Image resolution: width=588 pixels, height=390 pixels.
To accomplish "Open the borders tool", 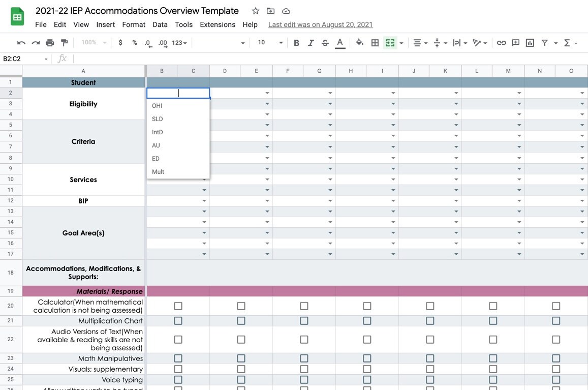I will point(375,43).
